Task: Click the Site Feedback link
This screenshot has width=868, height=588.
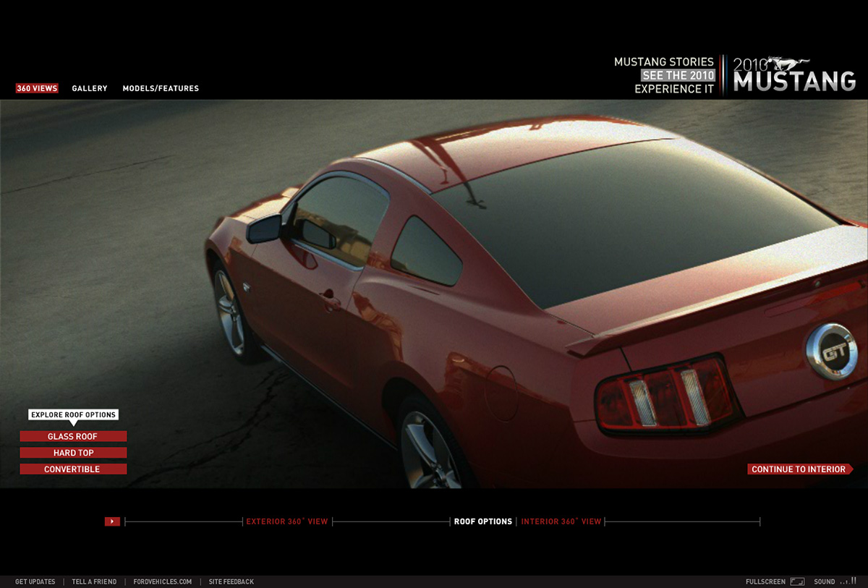Action: [231, 581]
